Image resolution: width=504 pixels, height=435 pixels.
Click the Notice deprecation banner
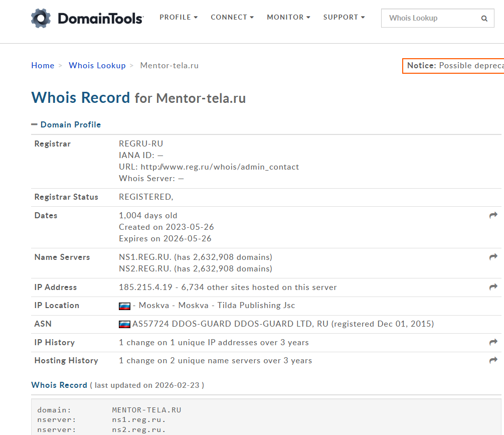tap(453, 66)
